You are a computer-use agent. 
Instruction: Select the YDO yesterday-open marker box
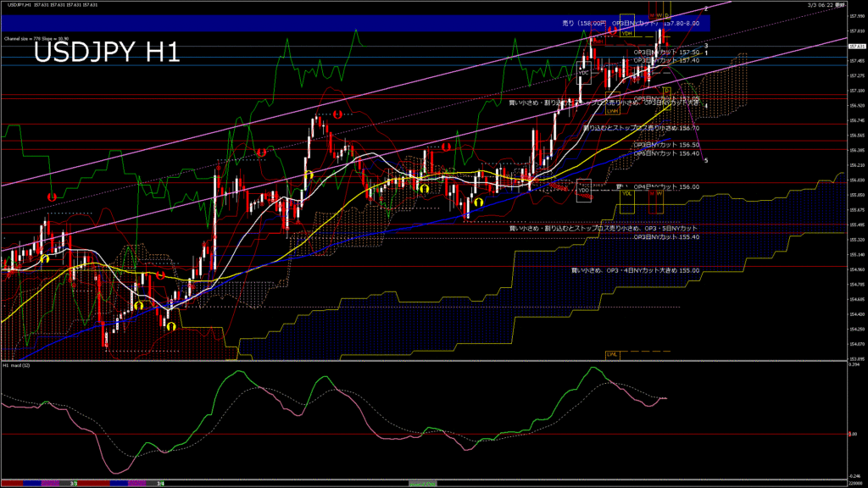click(x=583, y=191)
